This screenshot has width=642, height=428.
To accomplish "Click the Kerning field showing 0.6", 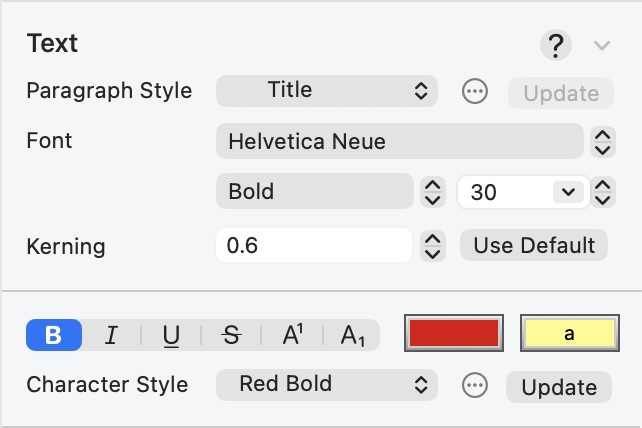I will [314, 245].
